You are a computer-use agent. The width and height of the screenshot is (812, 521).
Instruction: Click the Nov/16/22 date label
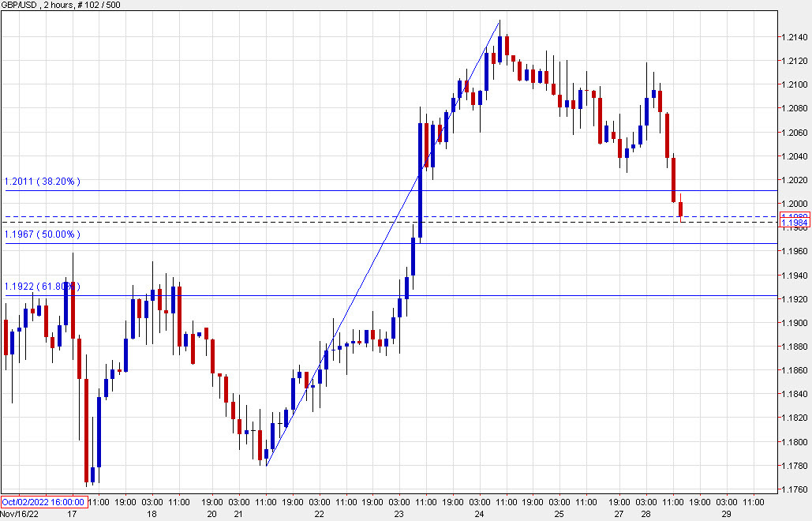click(19, 514)
